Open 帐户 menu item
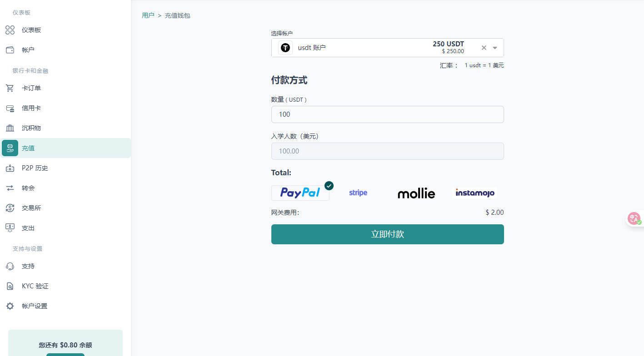This screenshot has width=644, height=356. (x=65, y=50)
